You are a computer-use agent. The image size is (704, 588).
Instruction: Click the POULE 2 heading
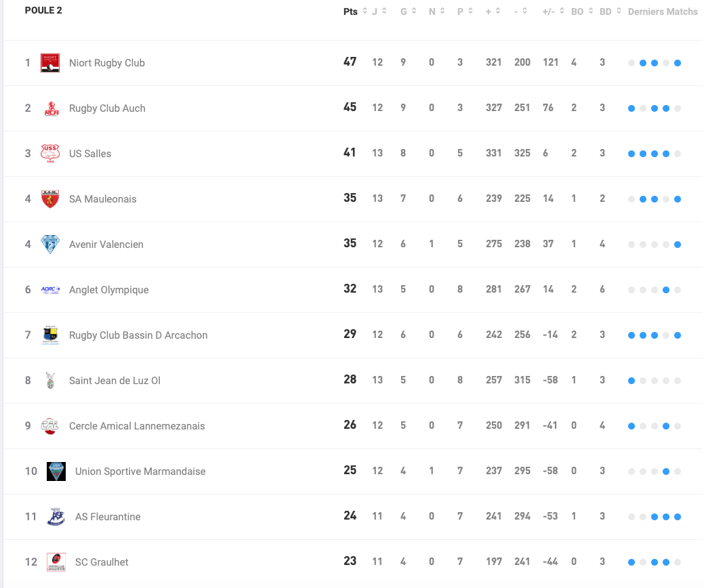(x=43, y=11)
